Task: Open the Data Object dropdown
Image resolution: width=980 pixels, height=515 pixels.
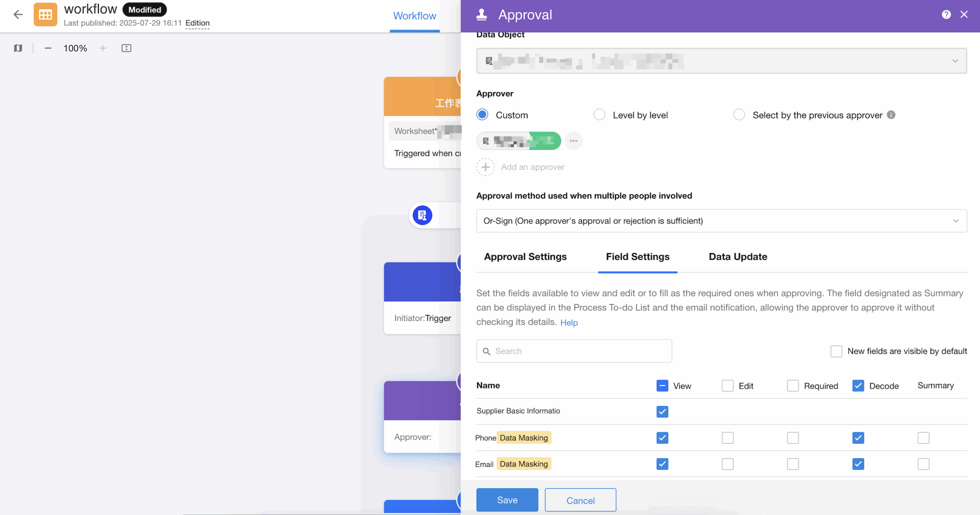Action: point(722,61)
